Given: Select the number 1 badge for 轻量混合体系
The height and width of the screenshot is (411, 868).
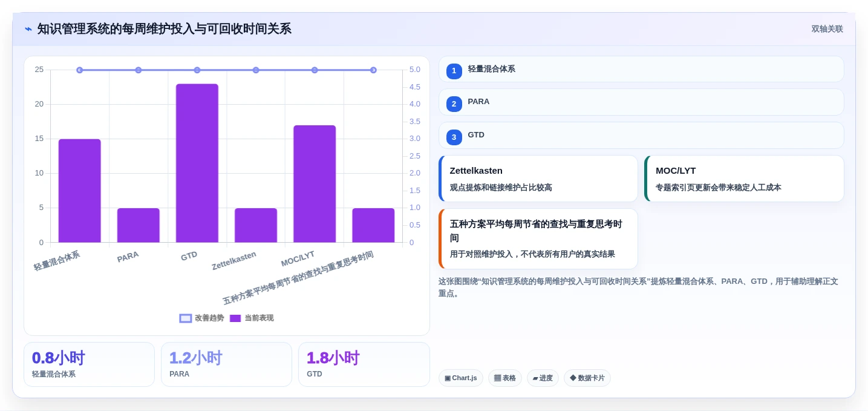Looking at the screenshot, I should [x=454, y=71].
